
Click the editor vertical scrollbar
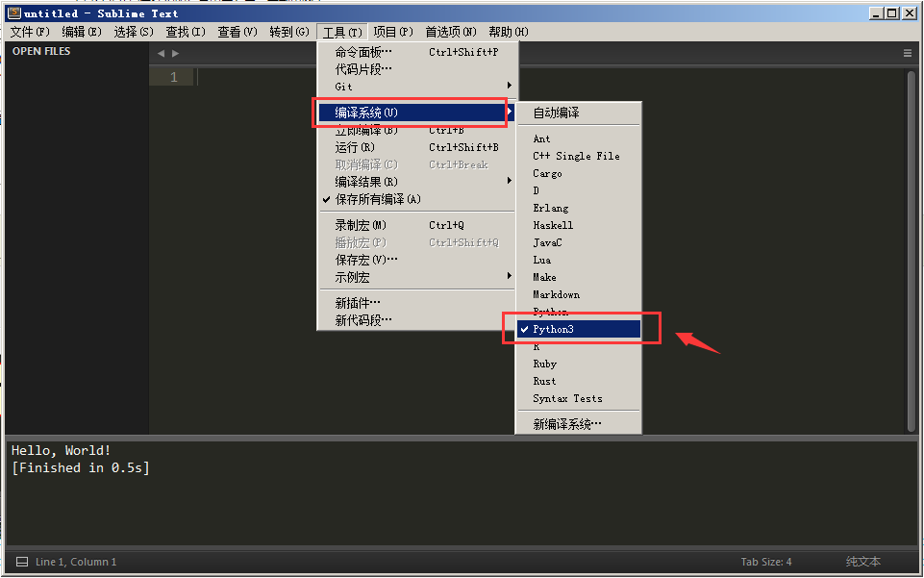click(912, 250)
